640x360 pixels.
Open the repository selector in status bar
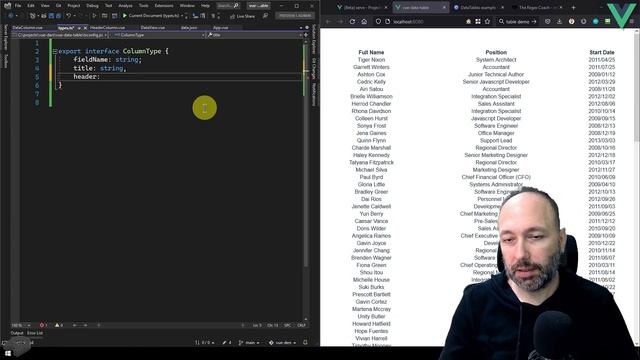pyautogui.click(x=282, y=343)
